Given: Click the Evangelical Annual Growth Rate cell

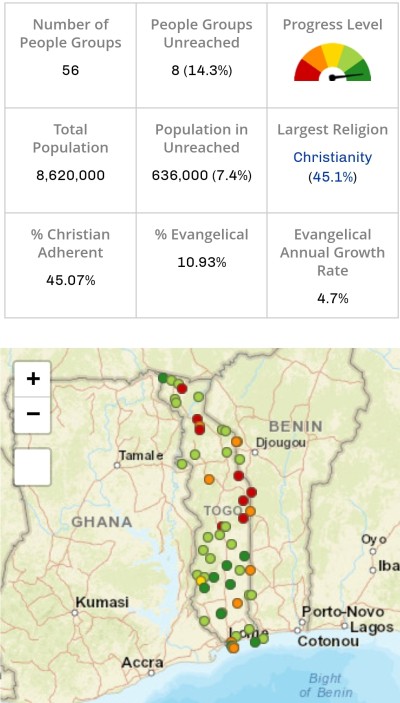Looking at the screenshot, I should coord(332,265).
